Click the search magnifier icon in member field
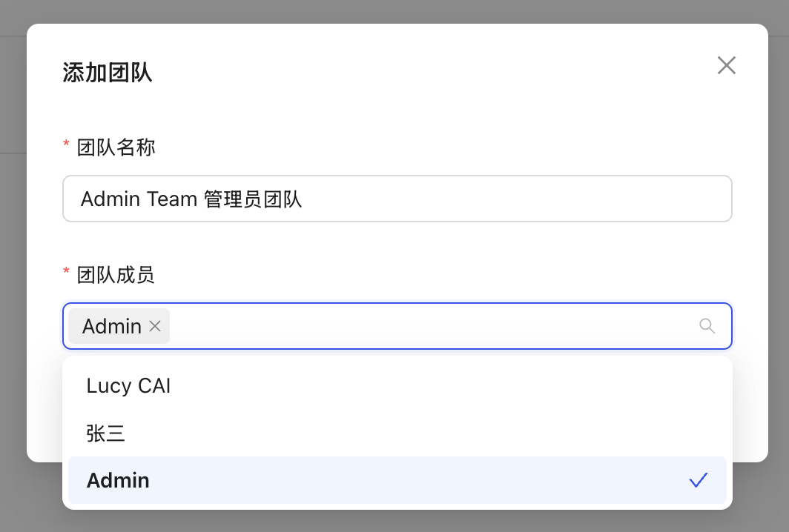This screenshot has width=789, height=532. pyautogui.click(x=707, y=326)
